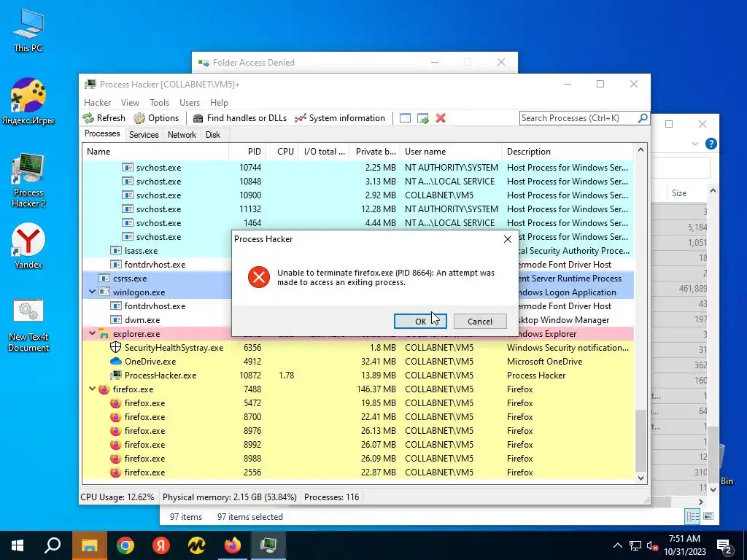The image size is (747, 560).
Task: Open the Users menu
Action: (190, 103)
